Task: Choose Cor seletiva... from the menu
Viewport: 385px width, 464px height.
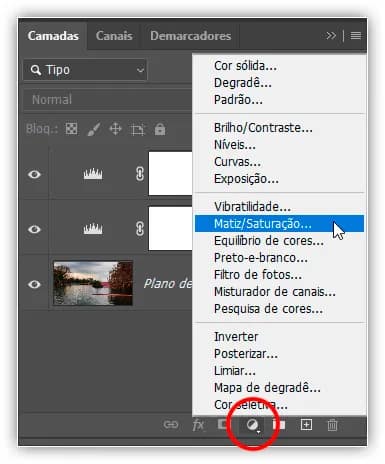Action: [x=279, y=405]
